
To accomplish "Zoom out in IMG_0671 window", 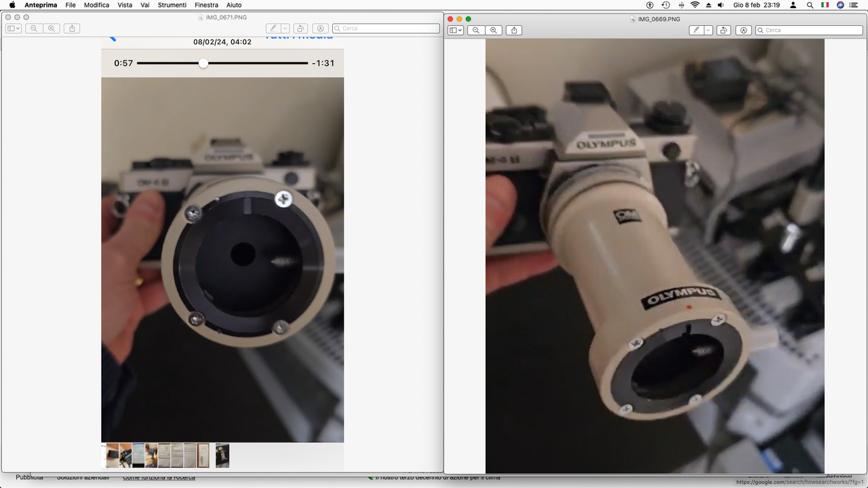I will click(x=34, y=28).
